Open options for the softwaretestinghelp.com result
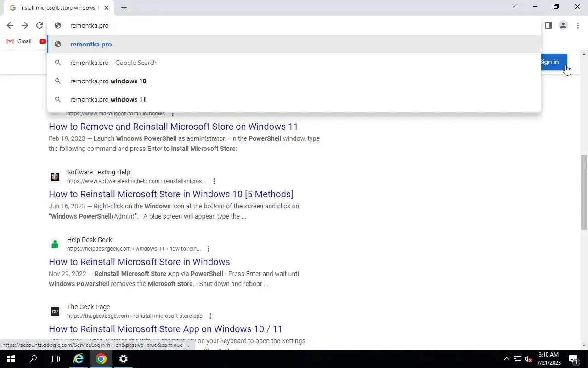 214,181
